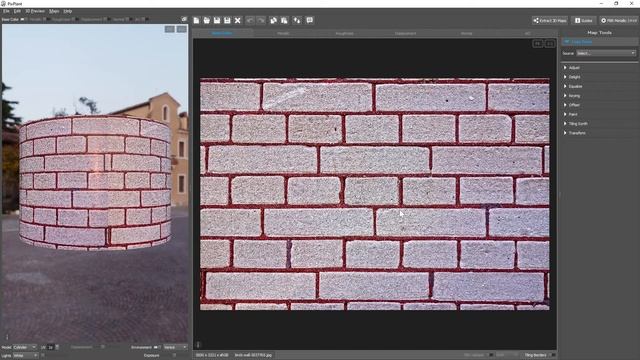
Task: Expand the Offset tool section
Action: [599, 105]
